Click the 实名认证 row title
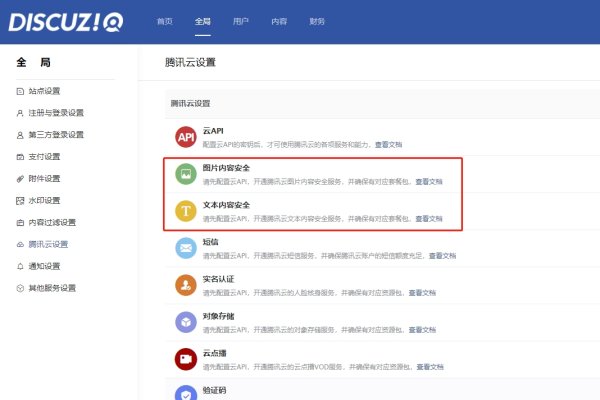This screenshot has height=400, width=600. (x=218, y=279)
